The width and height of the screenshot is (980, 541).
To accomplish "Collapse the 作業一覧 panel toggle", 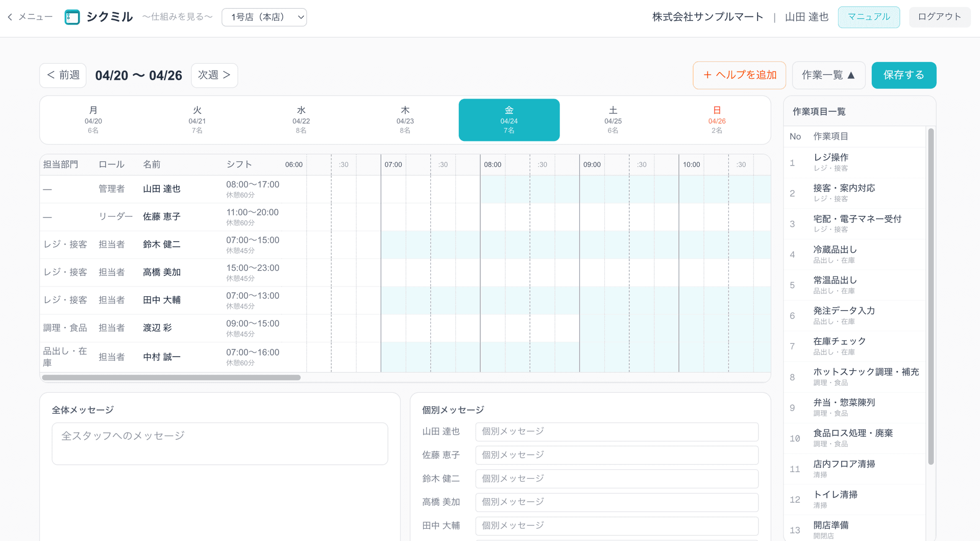I will 828,75.
